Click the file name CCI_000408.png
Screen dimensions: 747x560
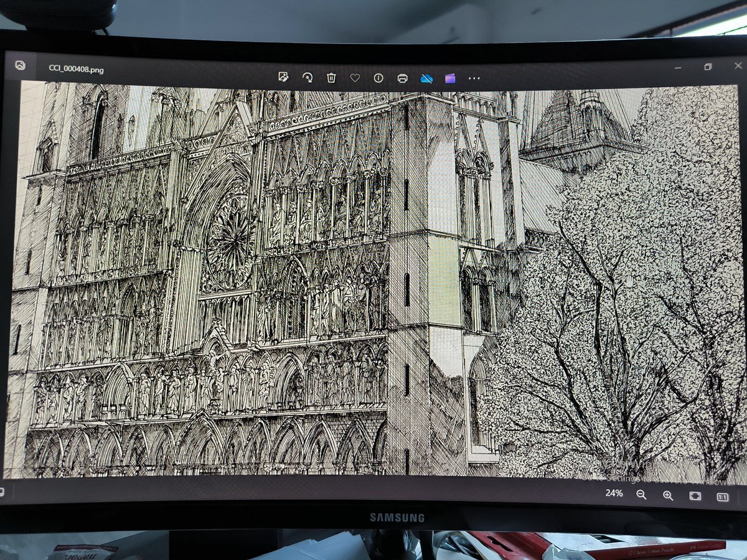77,69
